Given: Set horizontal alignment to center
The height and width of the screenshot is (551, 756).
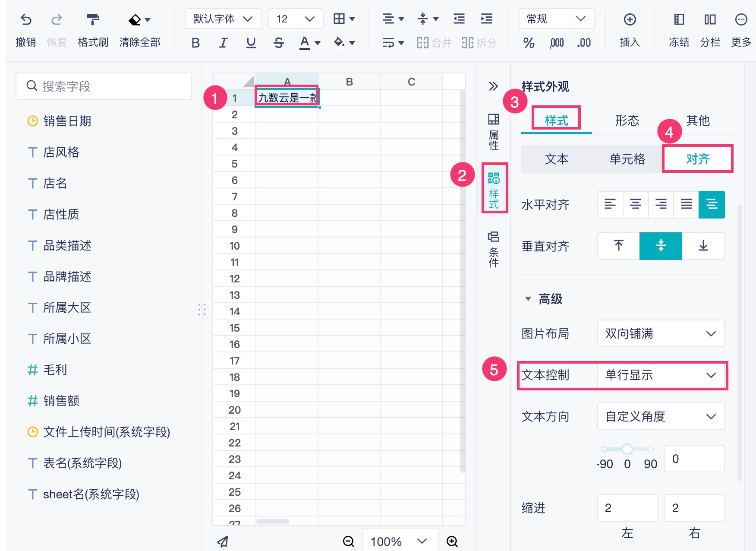Looking at the screenshot, I should click(x=636, y=204).
